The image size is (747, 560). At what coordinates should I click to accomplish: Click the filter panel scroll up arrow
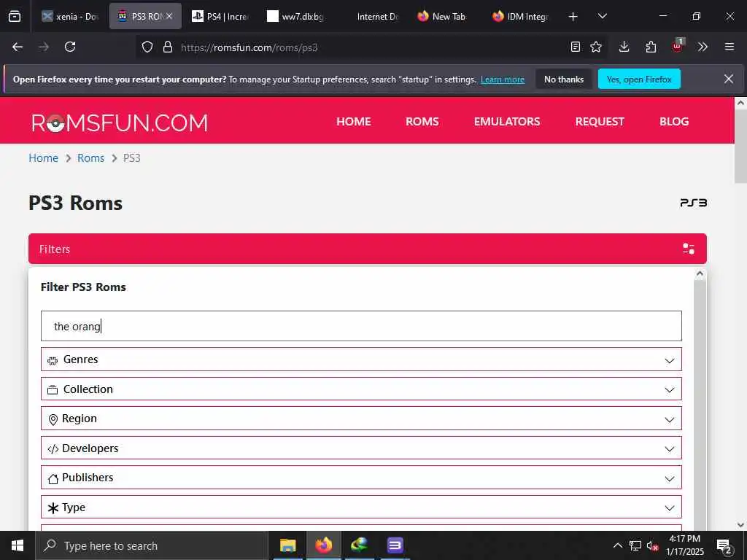(700, 273)
